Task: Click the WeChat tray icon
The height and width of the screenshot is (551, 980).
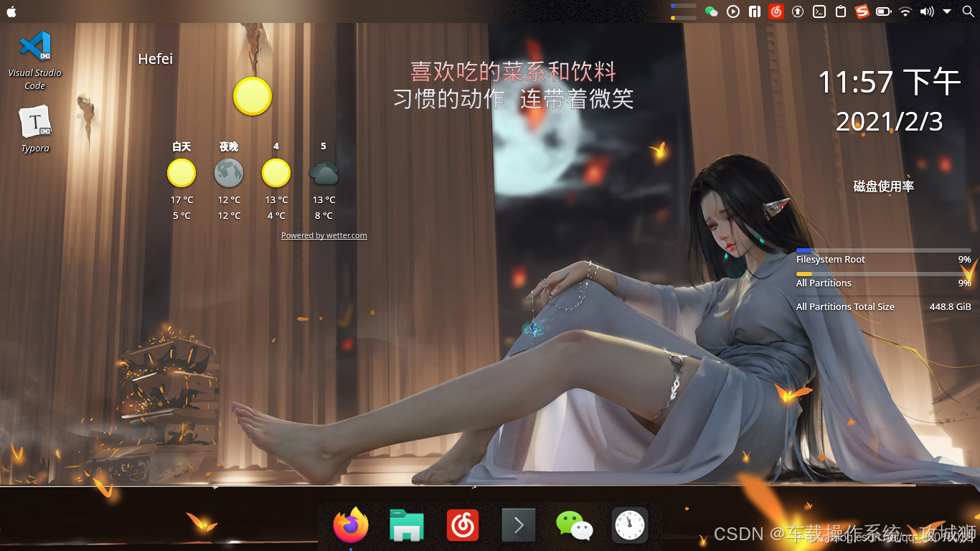Action: (x=712, y=11)
